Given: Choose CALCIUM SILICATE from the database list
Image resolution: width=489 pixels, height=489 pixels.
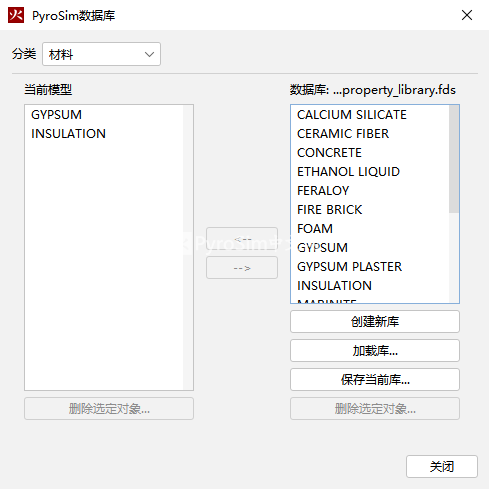Looking at the screenshot, I should pos(352,115).
